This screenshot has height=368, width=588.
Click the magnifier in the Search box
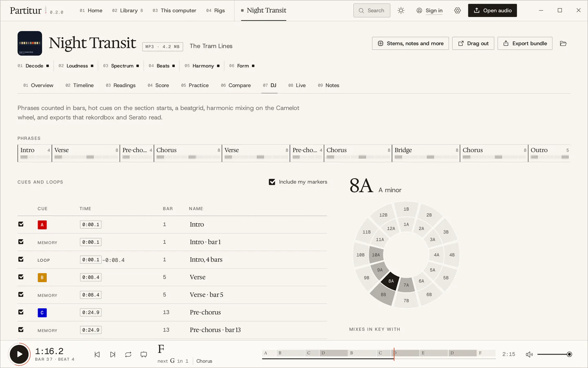(x=361, y=11)
